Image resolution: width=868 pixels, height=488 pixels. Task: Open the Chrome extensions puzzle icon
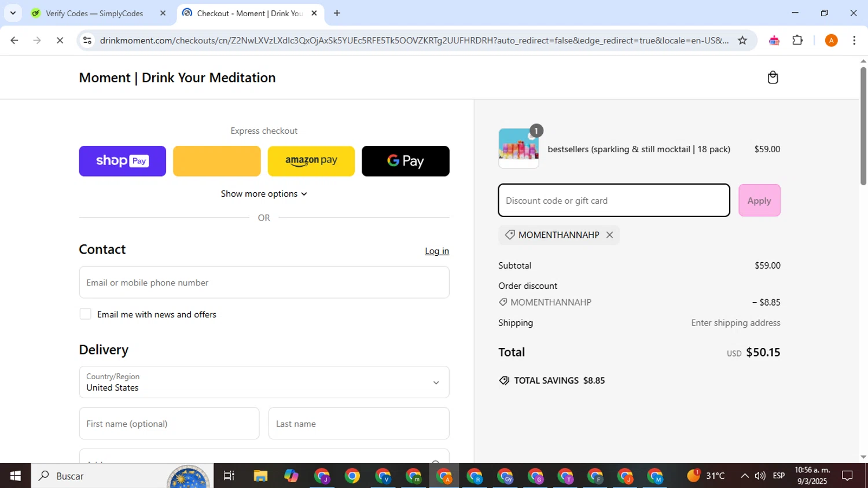[797, 41]
